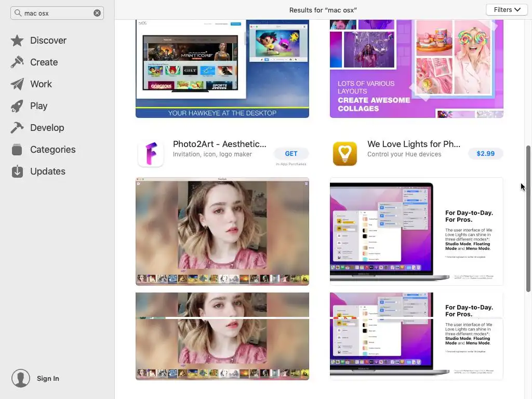Go to Updates section
532x399 pixels.
[x=48, y=171]
